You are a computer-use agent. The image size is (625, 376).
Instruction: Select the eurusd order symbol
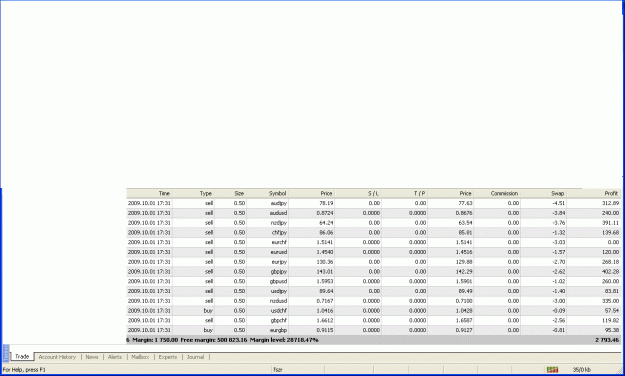tap(279, 252)
